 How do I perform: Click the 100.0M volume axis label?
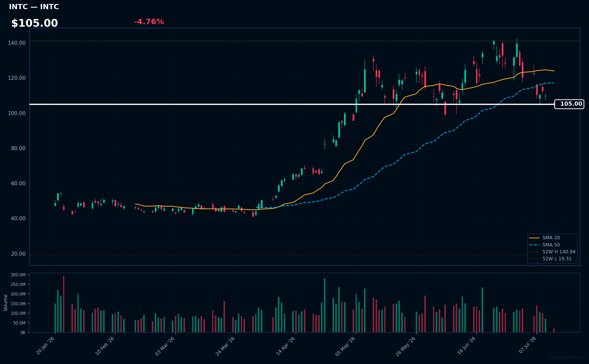click(x=18, y=313)
